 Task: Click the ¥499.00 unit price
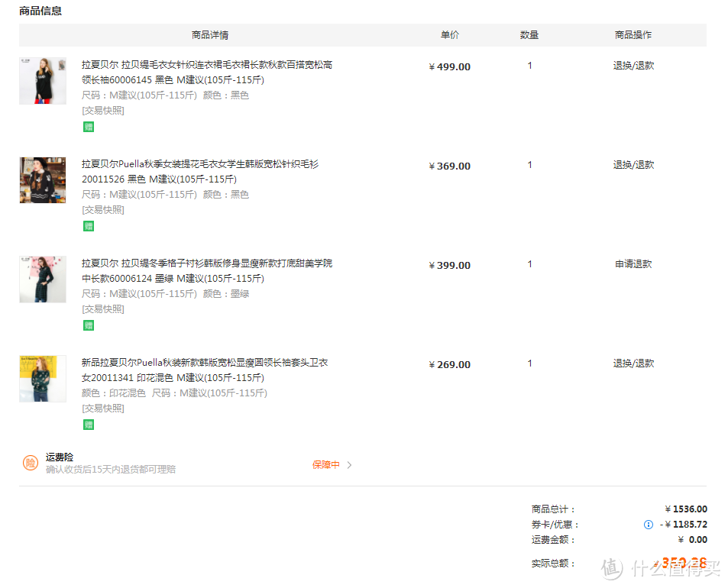pos(449,67)
